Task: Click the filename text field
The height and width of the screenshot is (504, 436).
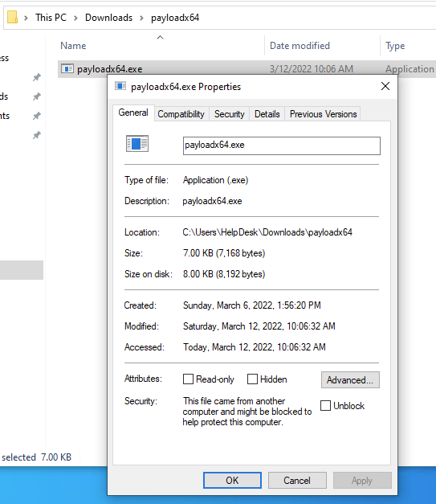Action: tap(282, 145)
